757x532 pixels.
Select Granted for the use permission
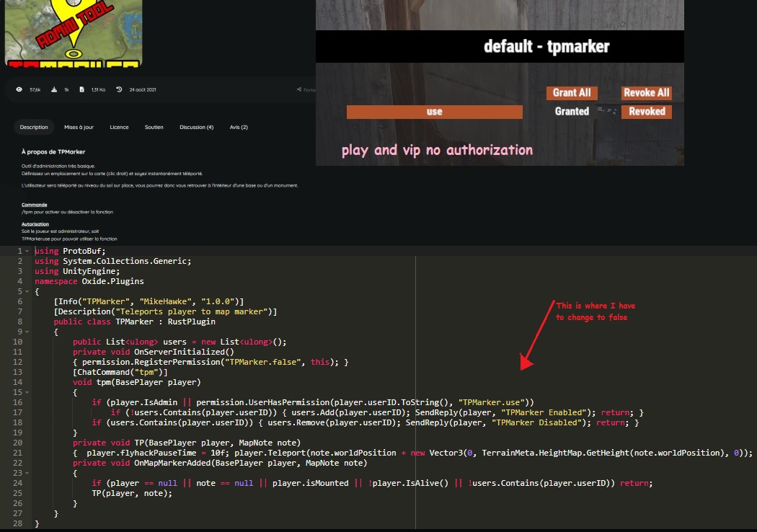pyautogui.click(x=572, y=112)
